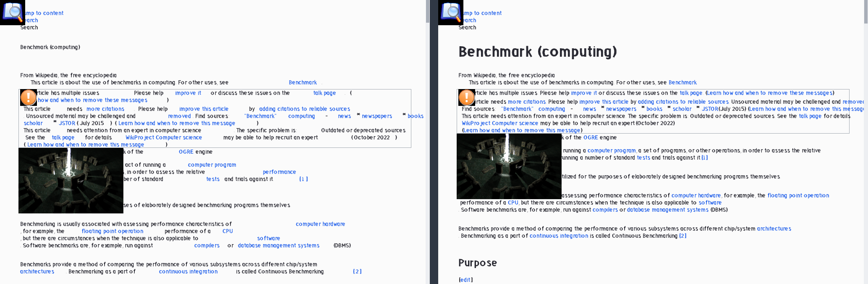Open the 'CPU' link in right pane
The image size is (868, 284).
pos(513,202)
